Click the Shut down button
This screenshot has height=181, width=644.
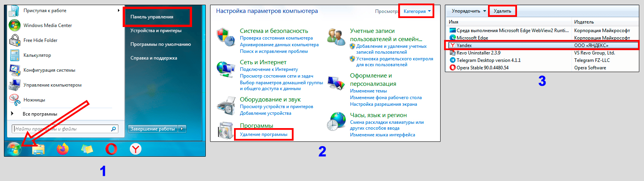point(153,129)
